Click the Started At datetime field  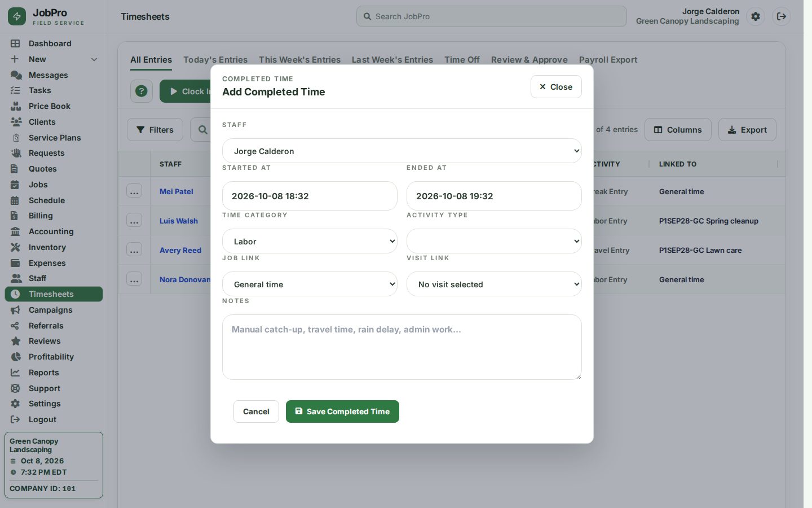310,196
